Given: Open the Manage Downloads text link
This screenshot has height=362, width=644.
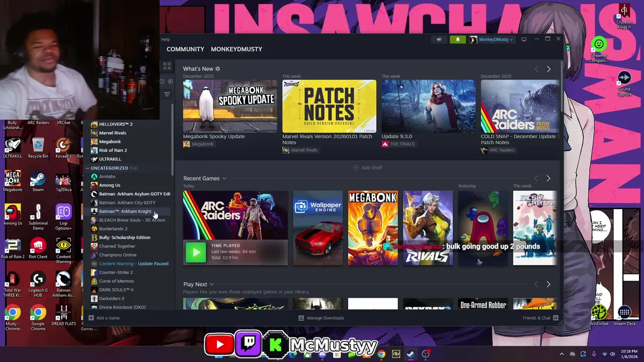Looking at the screenshot, I should [326, 318].
